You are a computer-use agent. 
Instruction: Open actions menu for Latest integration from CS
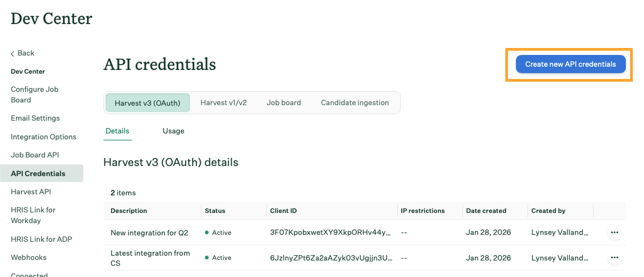[615, 258]
